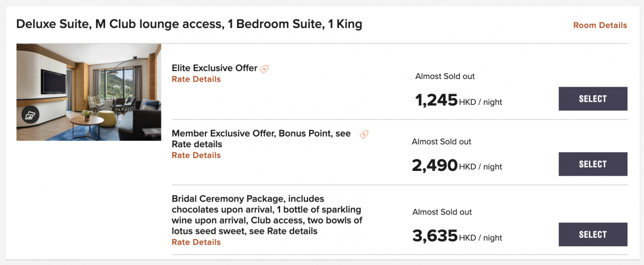Viewport: 644px width, 265px height.
Task: Select the 2,490 HKD rate
Action: 593,164
